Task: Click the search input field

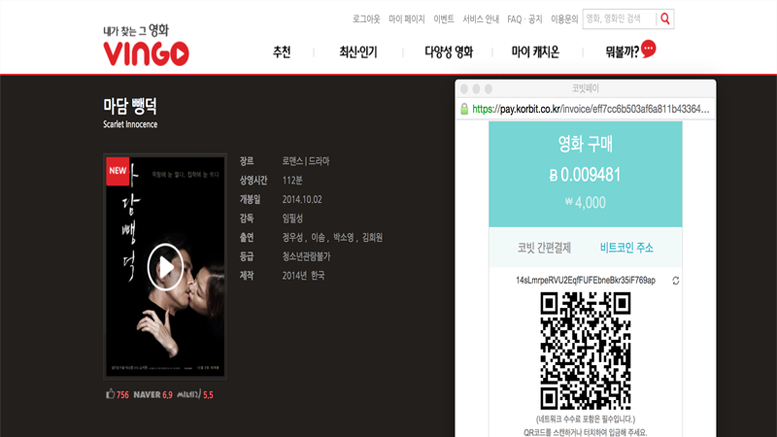Action: [x=619, y=19]
